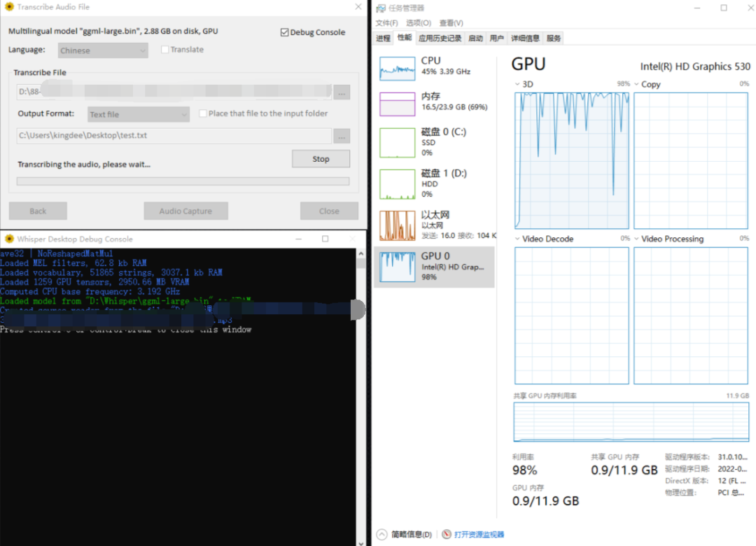This screenshot has height=546, width=756.
Task: Browse for the output test.txt location
Action: [342, 136]
